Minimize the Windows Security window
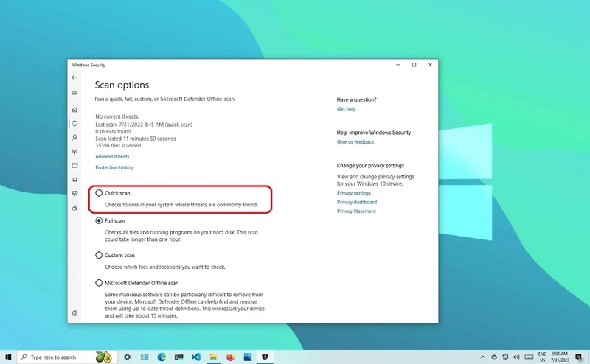Viewport: 590px width, 364px height. click(398, 65)
